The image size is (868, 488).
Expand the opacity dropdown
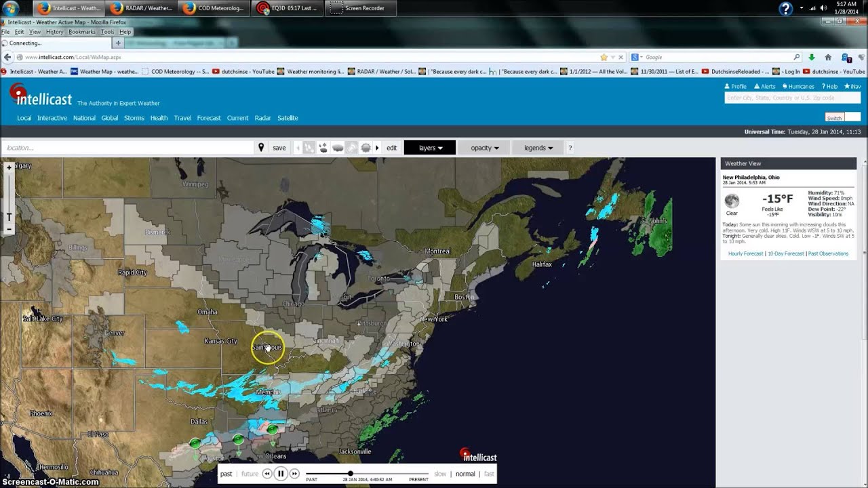tap(484, 148)
